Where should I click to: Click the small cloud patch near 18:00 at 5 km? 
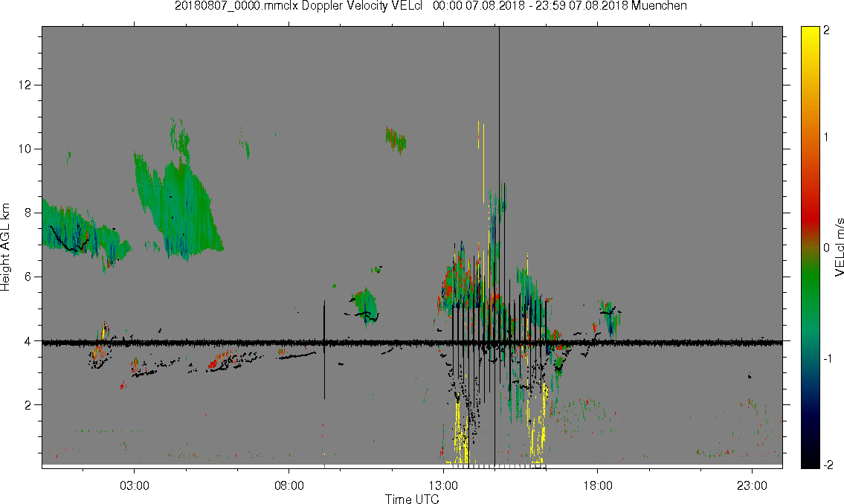[x=611, y=318]
